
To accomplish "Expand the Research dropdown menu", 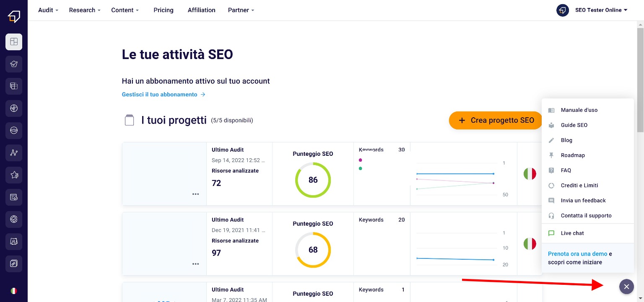I will (85, 10).
